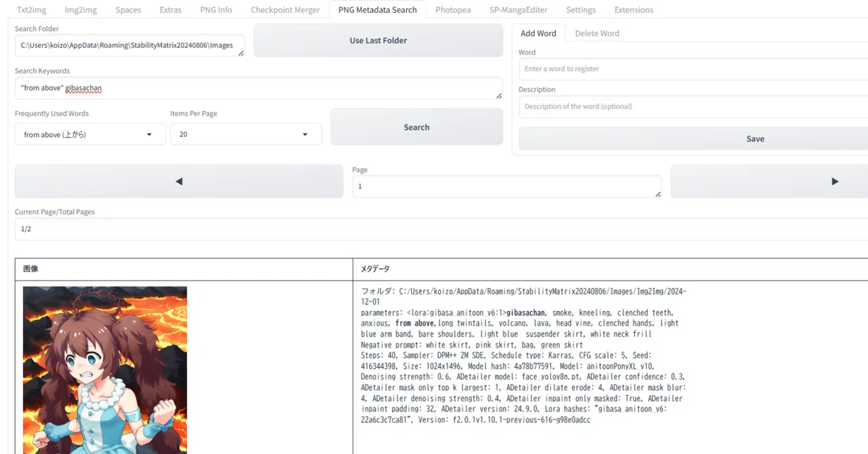Click the 'Negative prompt' metadata line
Image resolution: width=868 pixels, height=454 pixels.
point(472,345)
